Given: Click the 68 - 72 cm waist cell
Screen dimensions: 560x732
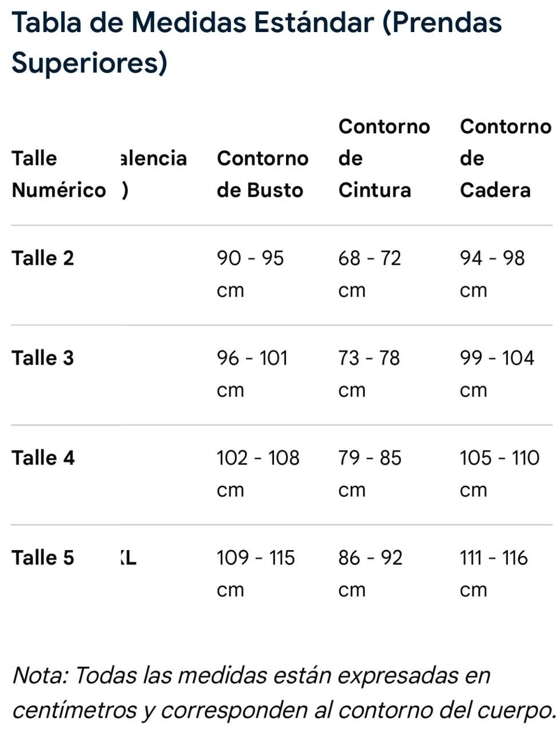Looking at the screenshot, I should pos(370,274).
